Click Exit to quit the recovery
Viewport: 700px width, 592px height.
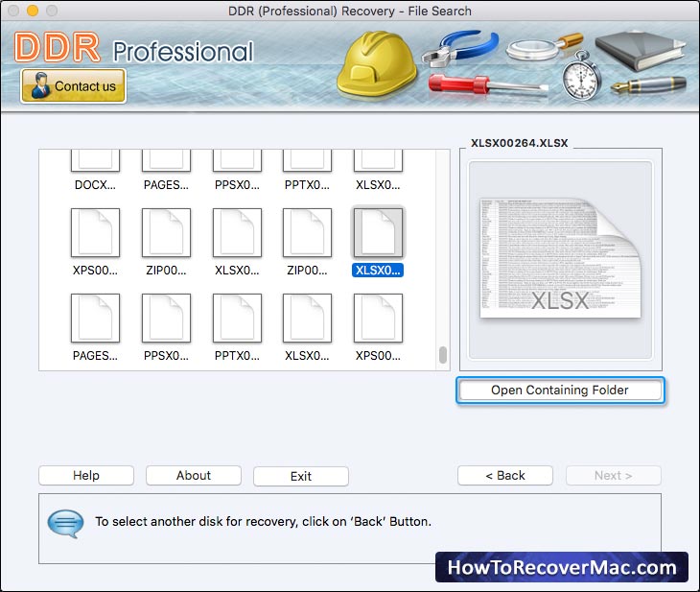tap(301, 476)
